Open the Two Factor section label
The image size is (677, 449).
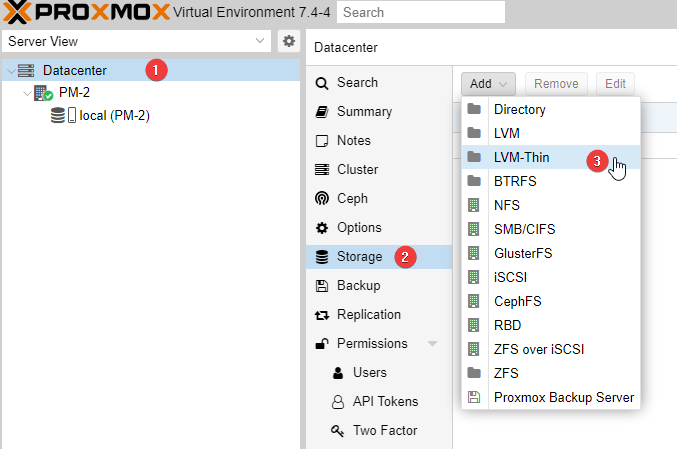385,430
